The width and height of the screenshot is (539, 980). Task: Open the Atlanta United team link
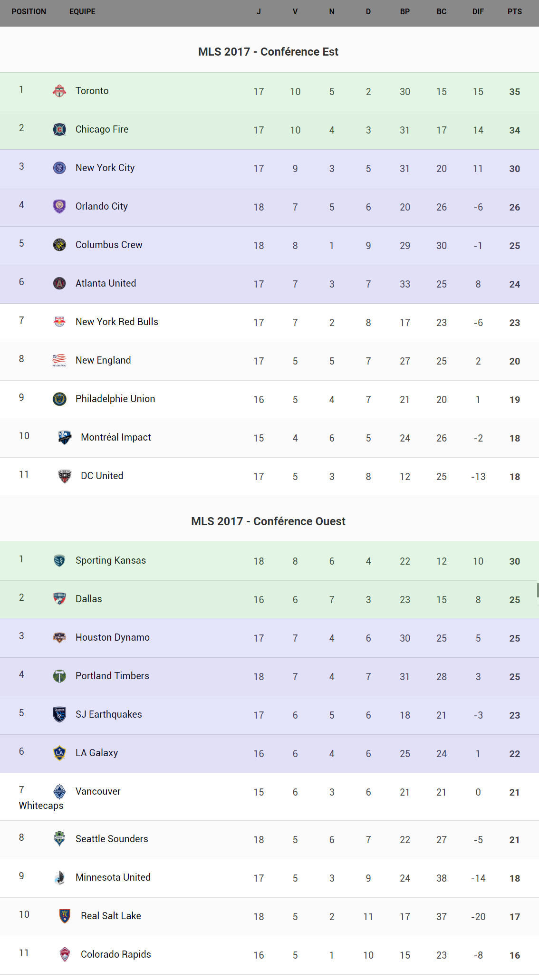click(x=106, y=283)
